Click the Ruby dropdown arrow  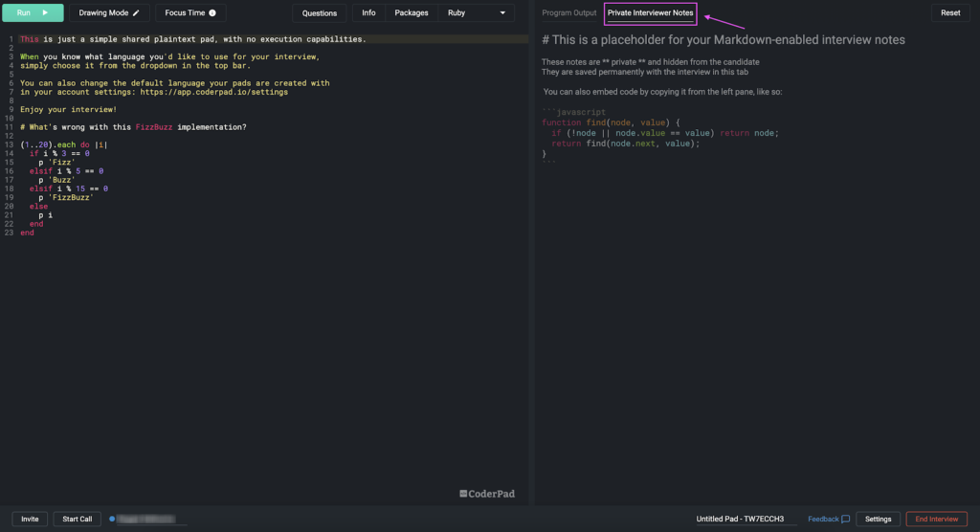502,12
